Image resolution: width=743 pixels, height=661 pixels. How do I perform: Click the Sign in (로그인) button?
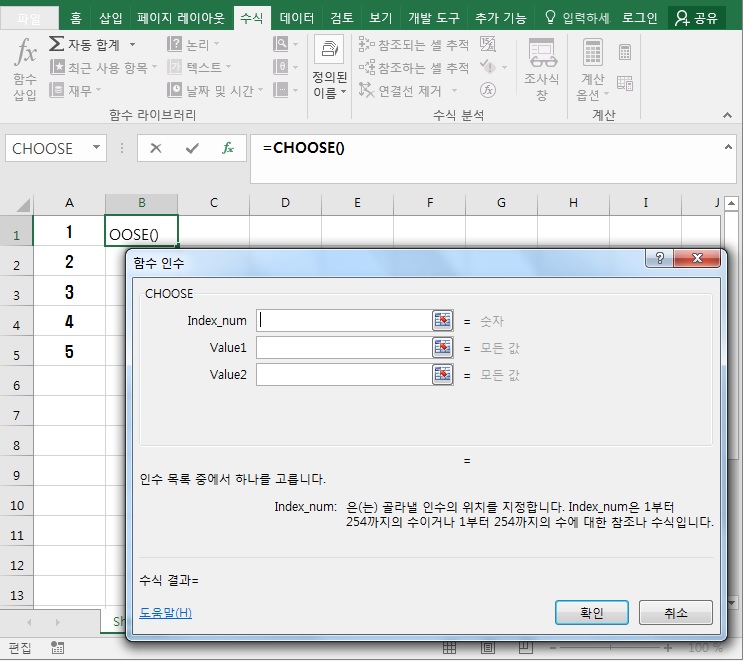[x=639, y=18]
